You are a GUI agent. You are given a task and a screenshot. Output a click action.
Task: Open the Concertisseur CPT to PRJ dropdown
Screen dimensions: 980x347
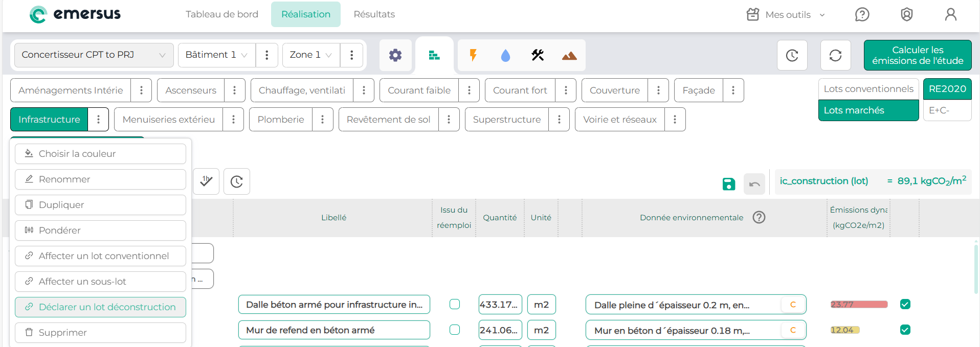click(x=94, y=55)
